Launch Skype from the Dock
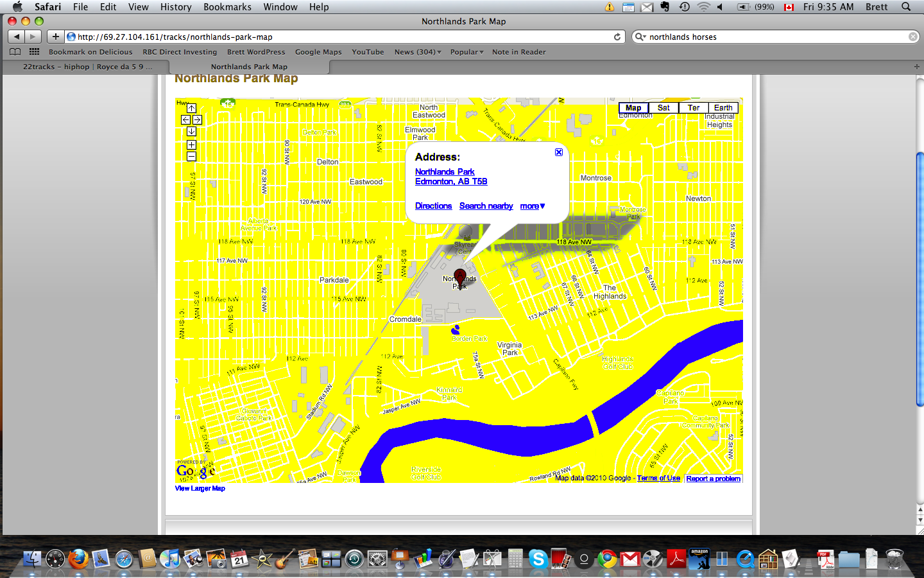The image size is (924, 578). 538,559
